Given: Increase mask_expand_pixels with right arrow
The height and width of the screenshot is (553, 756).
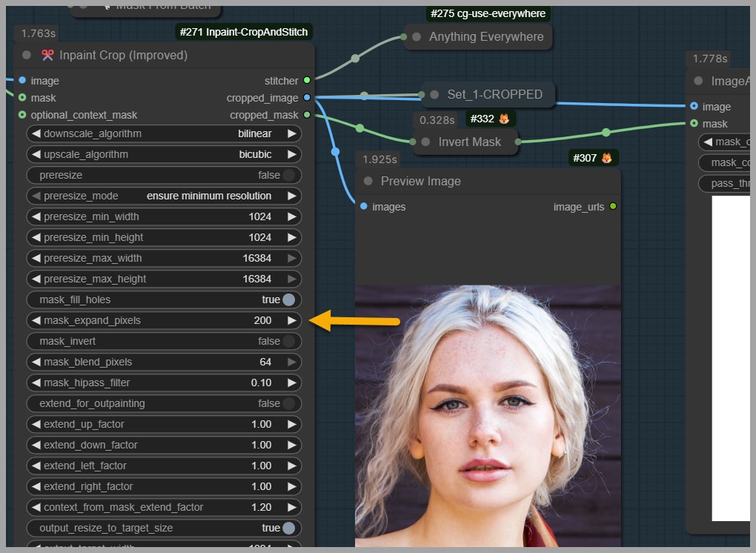Looking at the screenshot, I should pyautogui.click(x=292, y=320).
